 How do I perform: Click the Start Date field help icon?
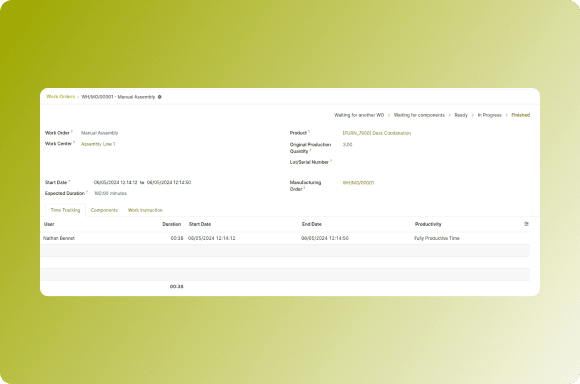pyautogui.click(x=69, y=181)
